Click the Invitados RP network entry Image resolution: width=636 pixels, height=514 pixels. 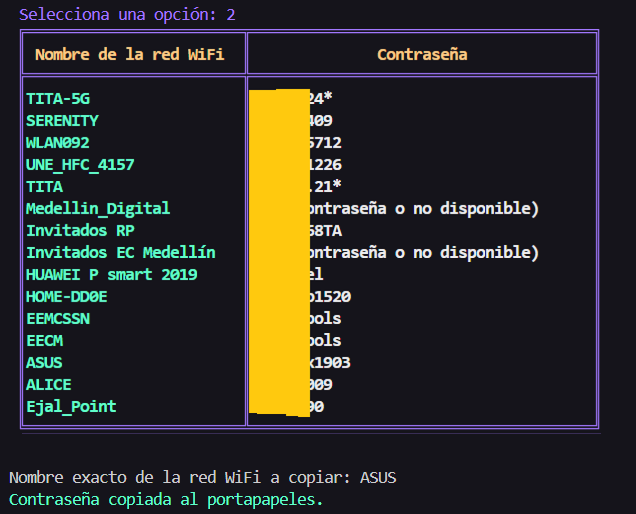[80, 231]
